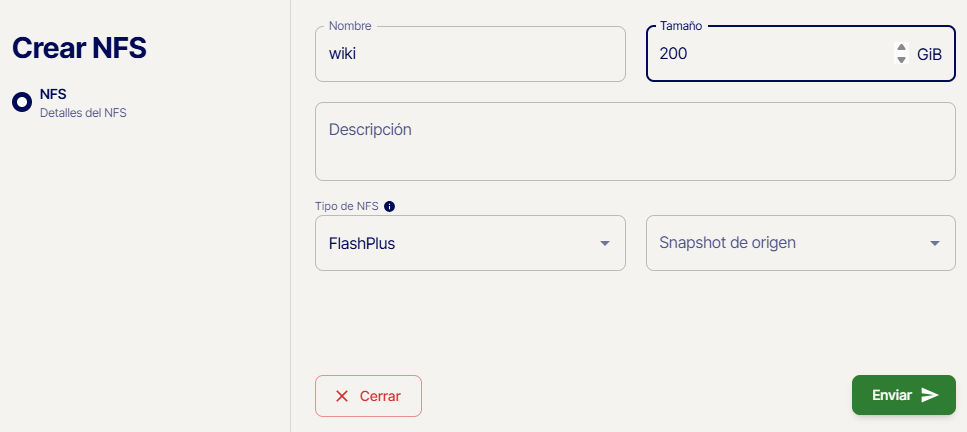Select the NFS step in the sidebar
Viewport: 967px width, 432px height.
53,94
